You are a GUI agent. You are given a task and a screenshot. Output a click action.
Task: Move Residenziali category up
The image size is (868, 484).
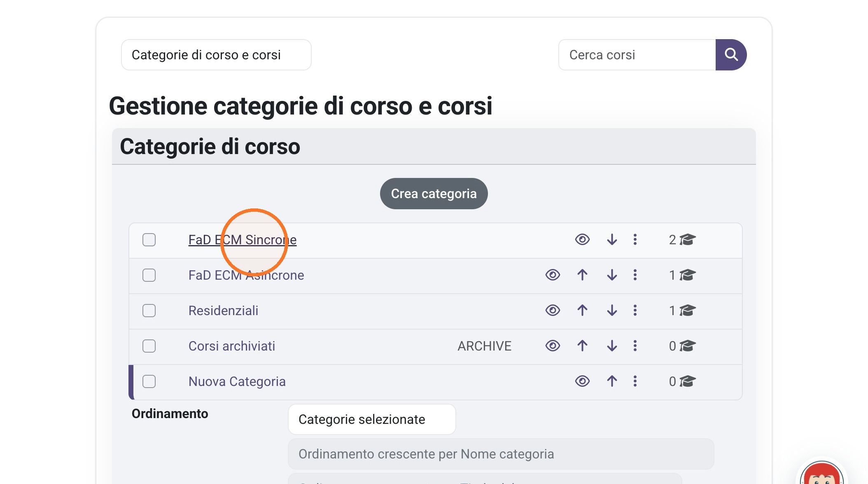(582, 311)
